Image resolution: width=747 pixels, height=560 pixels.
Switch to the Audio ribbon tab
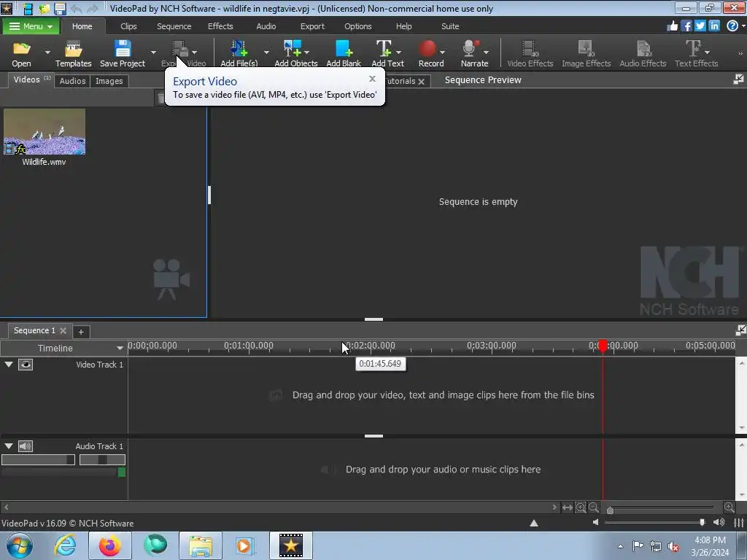pos(266,26)
